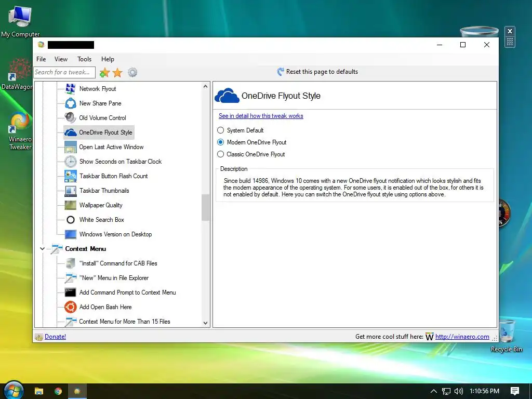532x399 pixels.
Task: Click the Old Volume Control speaker icon
Action: click(x=71, y=118)
